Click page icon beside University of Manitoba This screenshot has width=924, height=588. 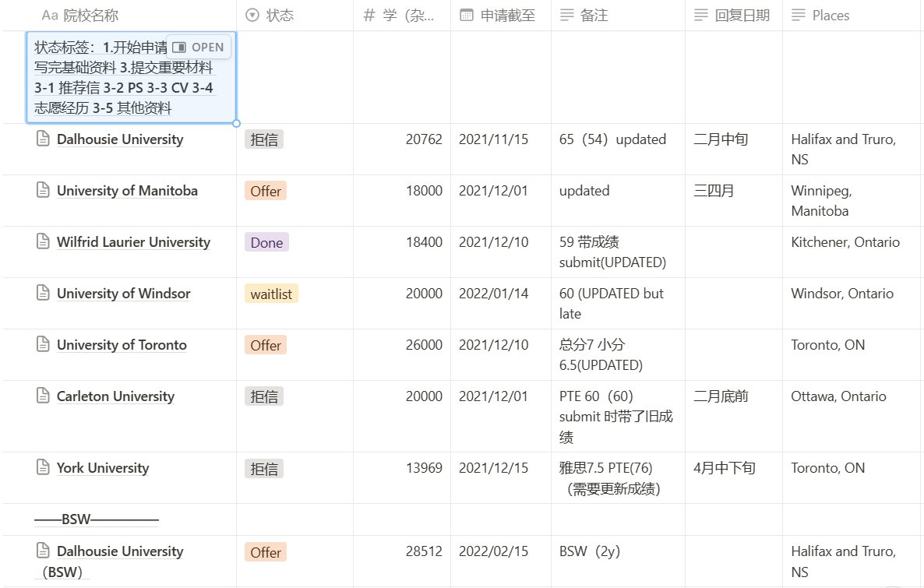pyautogui.click(x=43, y=190)
